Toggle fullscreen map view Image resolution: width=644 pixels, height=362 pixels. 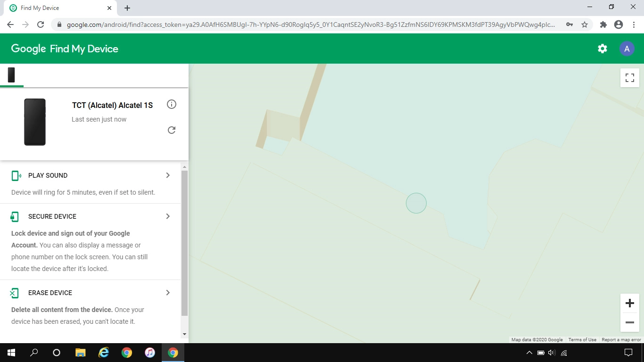pos(629,77)
